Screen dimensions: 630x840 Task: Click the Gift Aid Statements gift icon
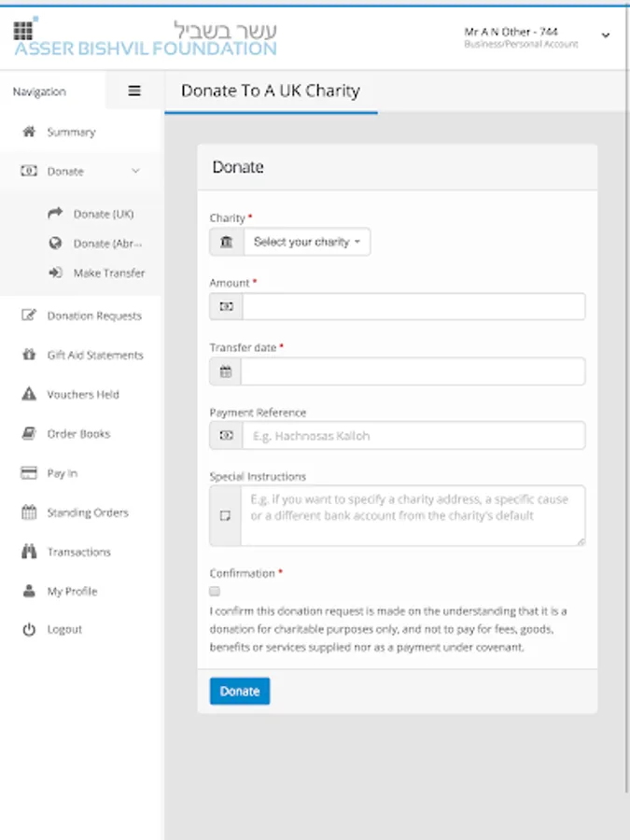coord(29,356)
